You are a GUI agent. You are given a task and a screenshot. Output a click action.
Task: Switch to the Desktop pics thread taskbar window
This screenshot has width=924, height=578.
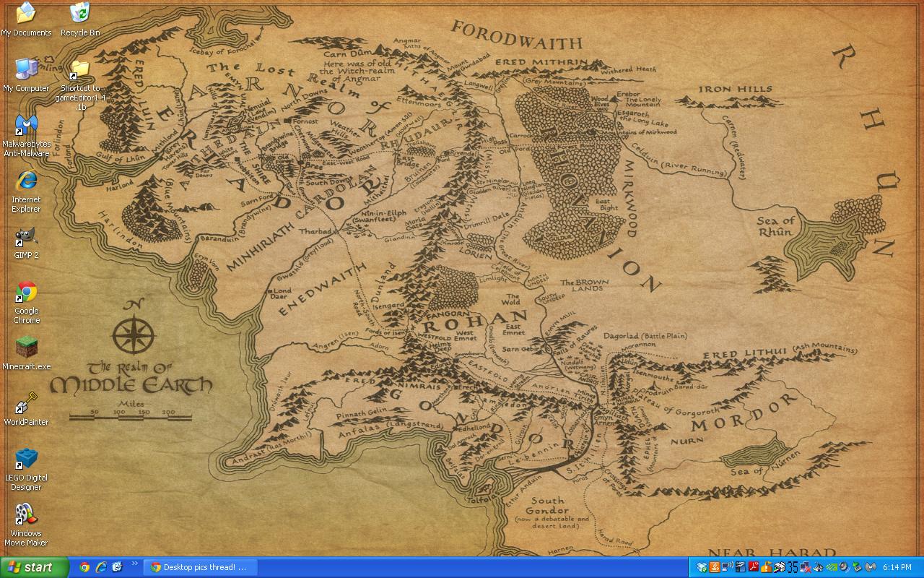click(x=199, y=567)
